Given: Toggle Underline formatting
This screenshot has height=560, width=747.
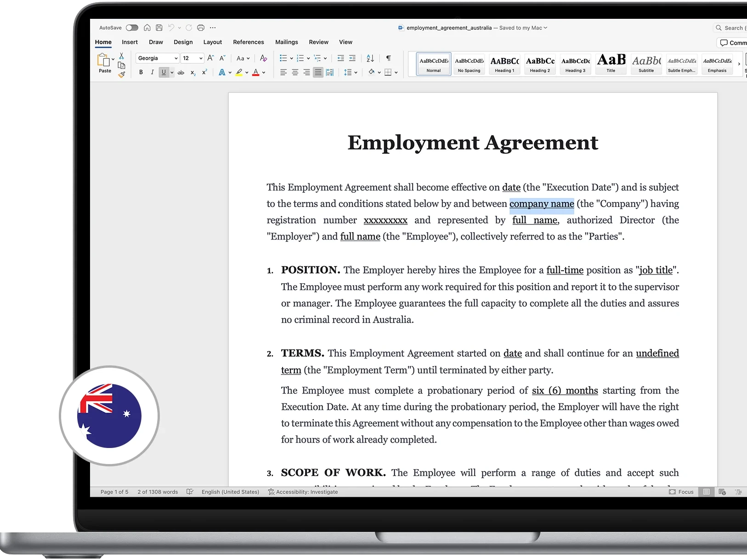Looking at the screenshot, I should coord(164,72).
